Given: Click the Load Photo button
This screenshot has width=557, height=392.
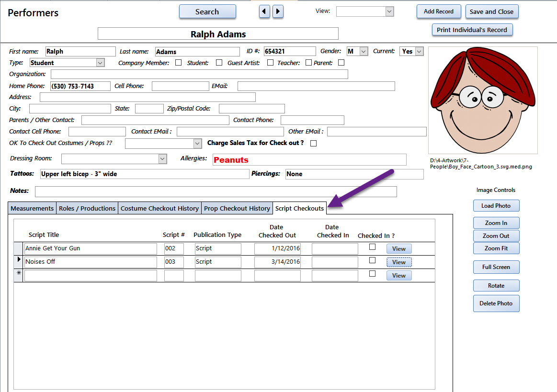Looking at the screenshot, I should [496, 206].
